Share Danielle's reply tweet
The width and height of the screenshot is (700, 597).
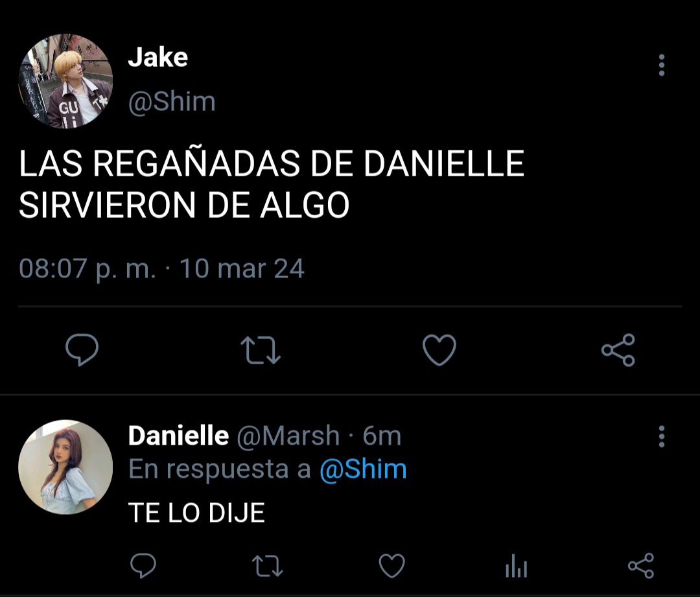(x=641, y=566)
